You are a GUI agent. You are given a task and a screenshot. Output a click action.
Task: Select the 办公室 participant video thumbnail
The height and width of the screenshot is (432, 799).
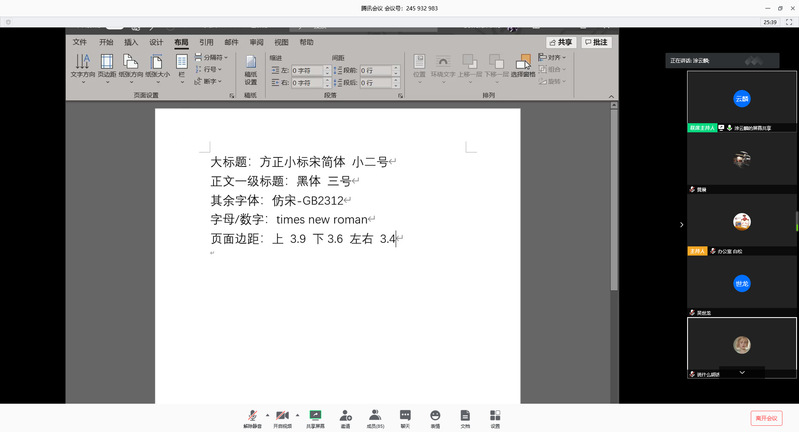(741, 222)
